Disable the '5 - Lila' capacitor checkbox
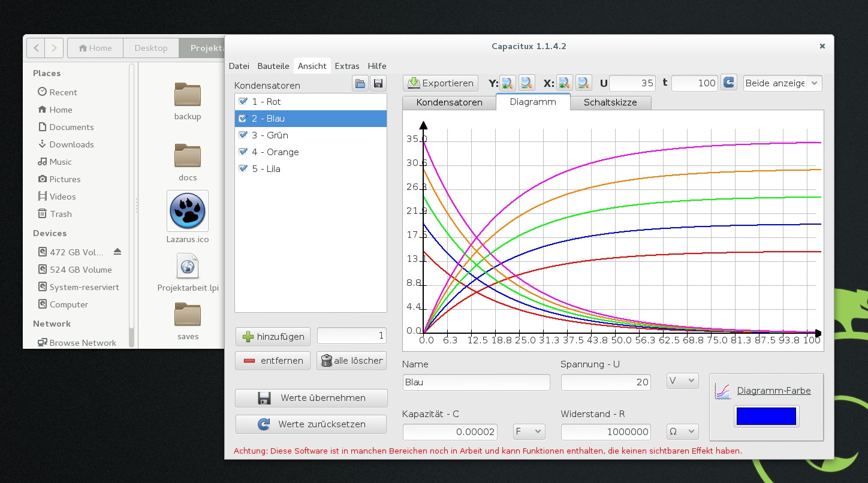The image size is (868, 483). pyautogui.click(x=243, y=168)
